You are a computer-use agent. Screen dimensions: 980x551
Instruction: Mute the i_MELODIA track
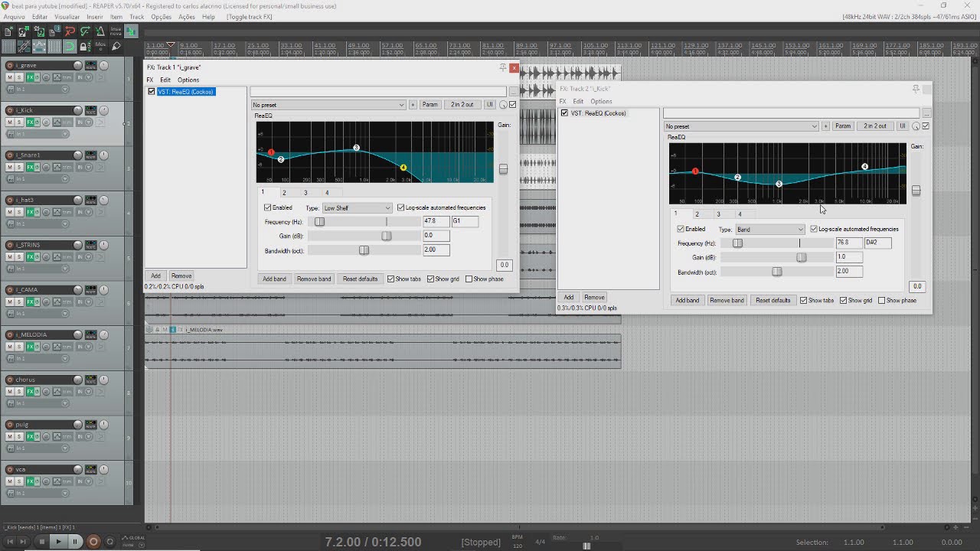coord(10,347)
